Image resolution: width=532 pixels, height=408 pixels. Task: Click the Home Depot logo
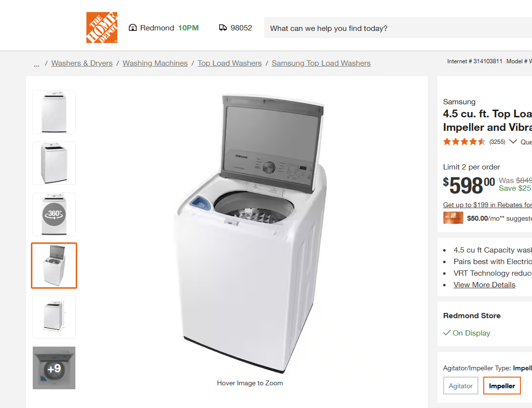click(x=102, y=28)
